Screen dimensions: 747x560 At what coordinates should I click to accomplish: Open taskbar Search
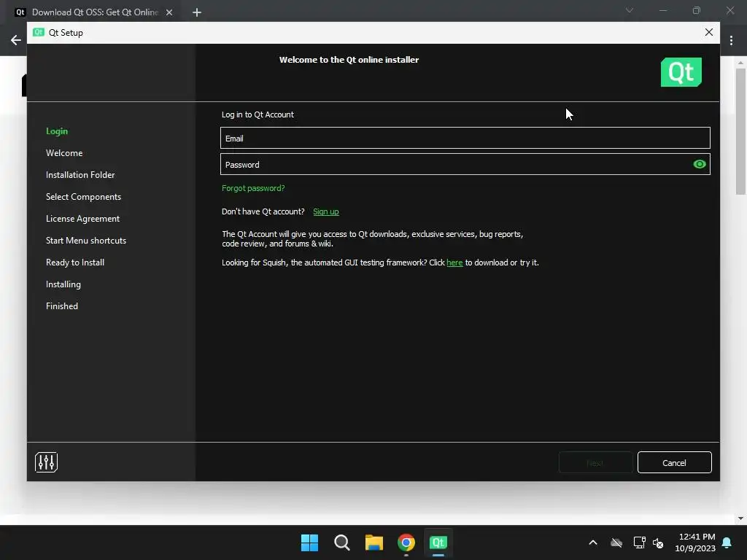point(342,542)
